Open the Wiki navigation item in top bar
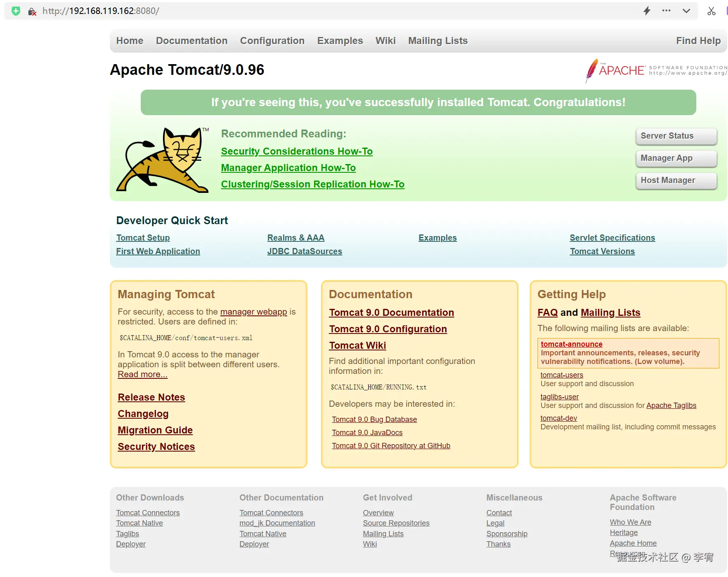 point(386,41)
